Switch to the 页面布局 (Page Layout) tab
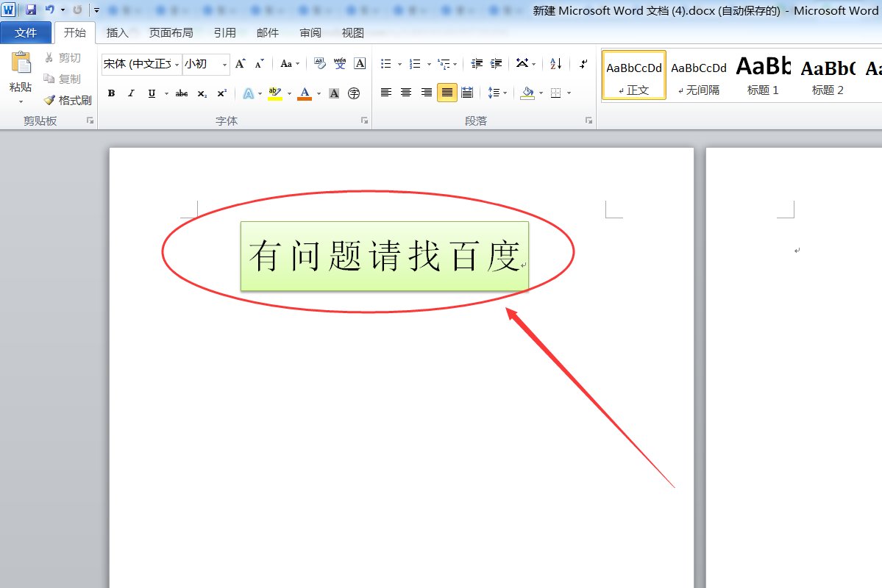This screenshot has height=588, width=882. [171, 32]
